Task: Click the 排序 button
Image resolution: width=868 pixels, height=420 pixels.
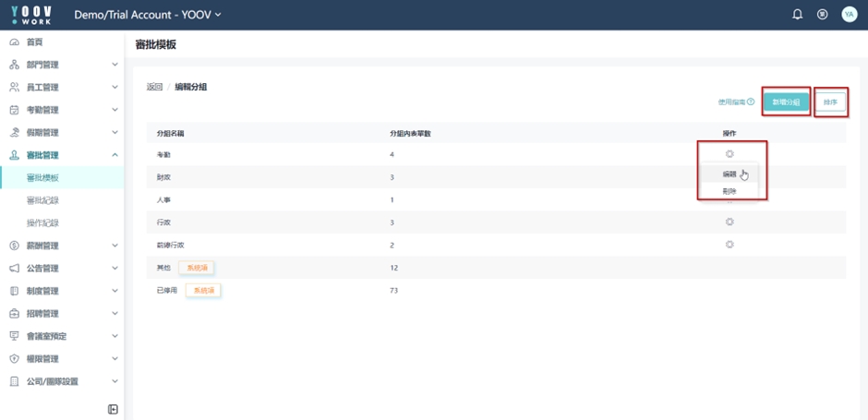Action: pyautogui.click(x=830, y=102)
